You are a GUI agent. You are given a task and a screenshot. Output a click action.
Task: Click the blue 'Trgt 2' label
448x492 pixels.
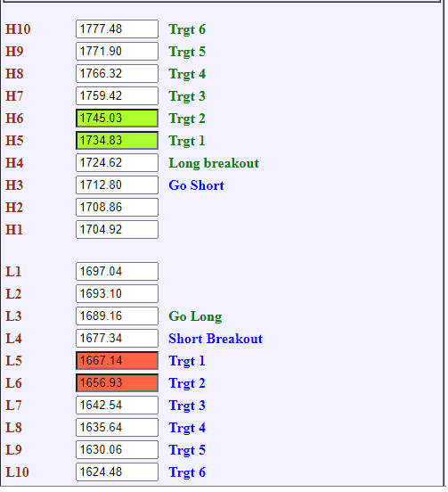[x=187, y=383]
